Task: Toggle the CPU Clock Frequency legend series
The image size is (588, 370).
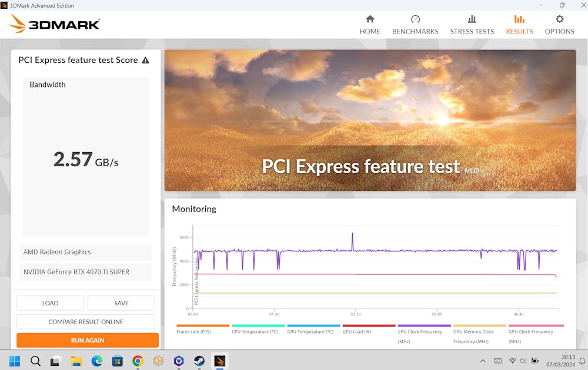Action: pos(424,334)
